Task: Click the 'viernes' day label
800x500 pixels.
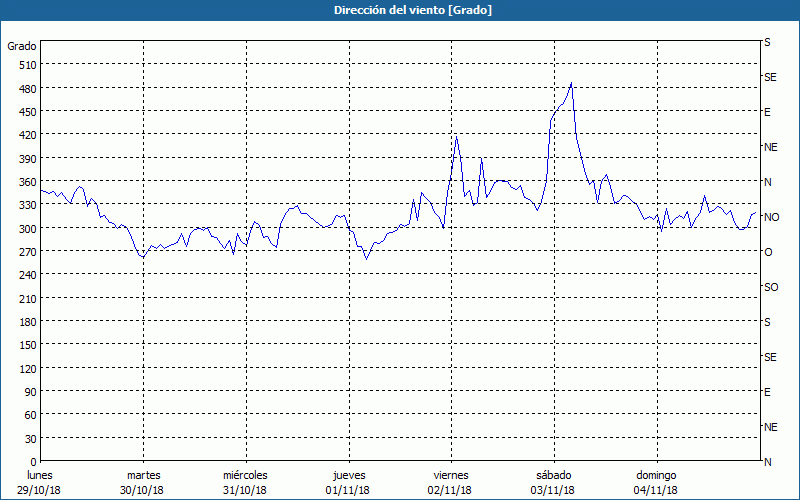Action: (x=451, y=476)
